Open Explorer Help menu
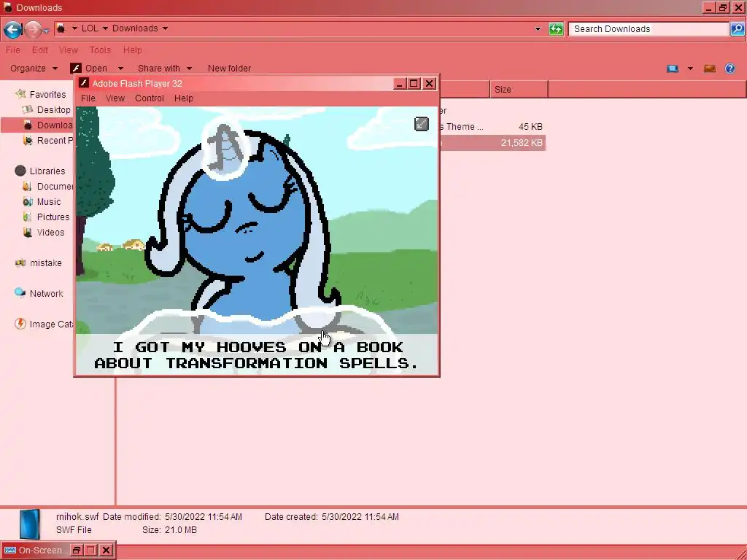Viewport: 747px width, 560px height. [x=133, y=50]
